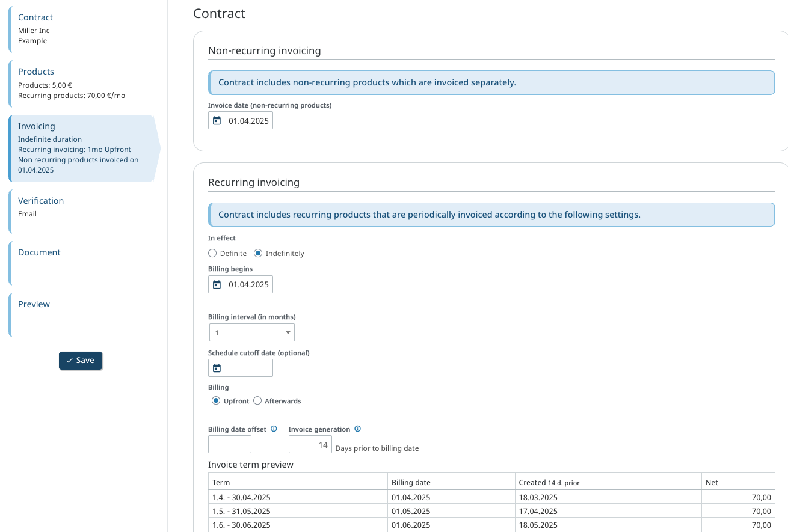The height and width of the screenshot is (532, 788).
Task: Show info tooltip for Billing date offset
Action: 274,429
